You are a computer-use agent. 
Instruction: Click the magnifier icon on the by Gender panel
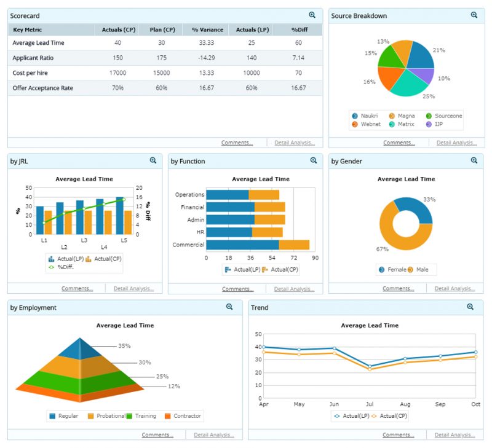[474, 160]
